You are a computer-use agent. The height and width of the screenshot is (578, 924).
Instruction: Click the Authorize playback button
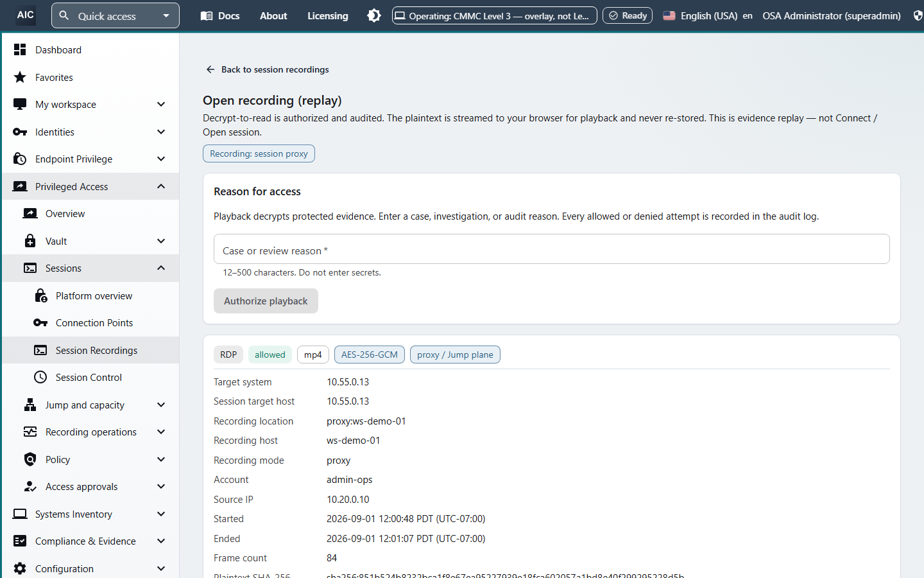click(x=266, y=301)
